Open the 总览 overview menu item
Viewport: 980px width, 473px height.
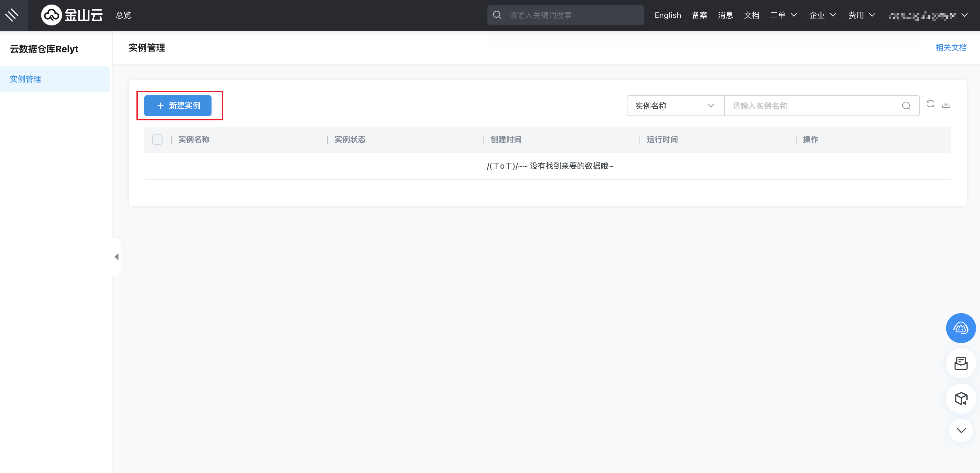[x=123, y=15]
